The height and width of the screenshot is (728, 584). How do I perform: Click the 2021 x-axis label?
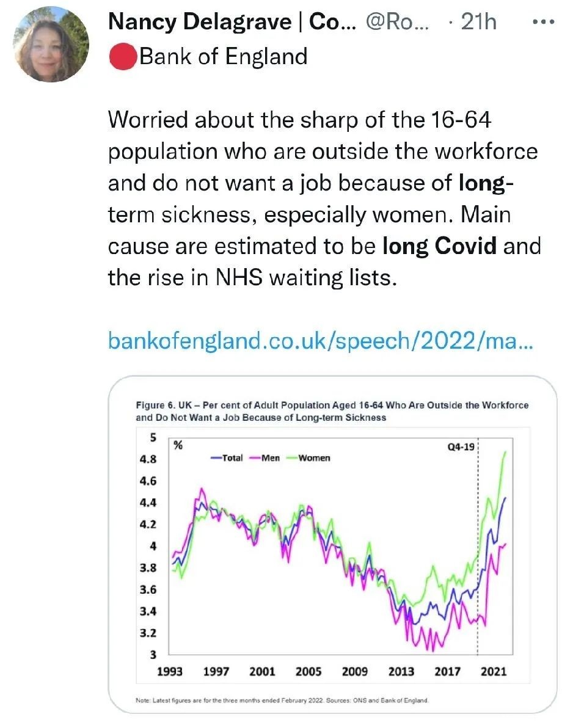pos(494,671)
